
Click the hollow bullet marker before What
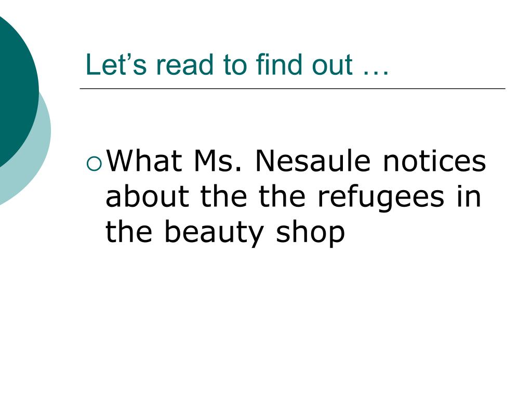pos(94,164)
